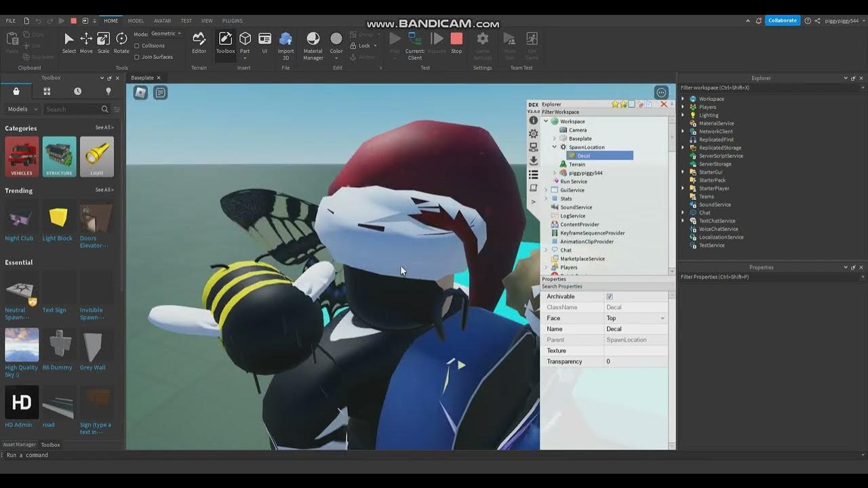Click the Roblox menu viewport icon
This screenshot has height=488, width=868.
[140, 93]
